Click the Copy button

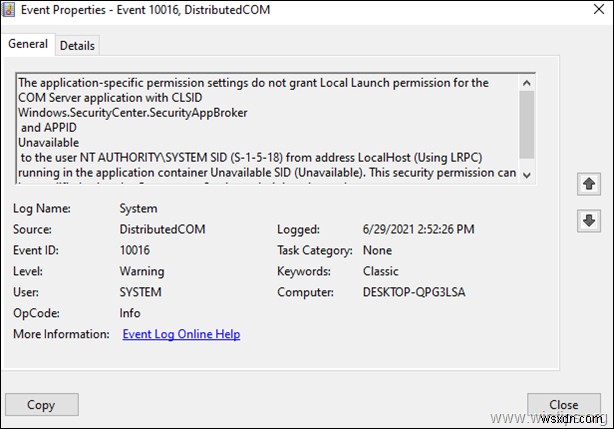42,404
